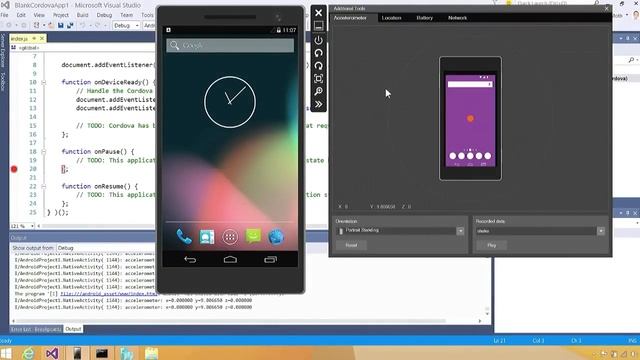Open Internet Explorer from the taskbar
Screen dimensions: 640x360
coord(28,353)
